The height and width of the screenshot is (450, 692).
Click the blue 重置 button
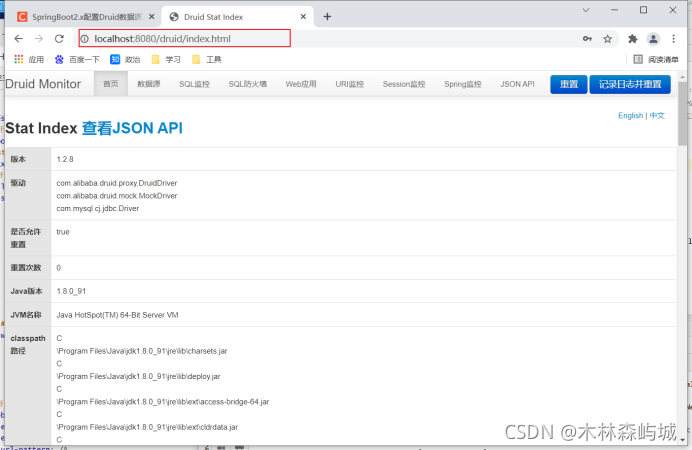click(568, 84)
